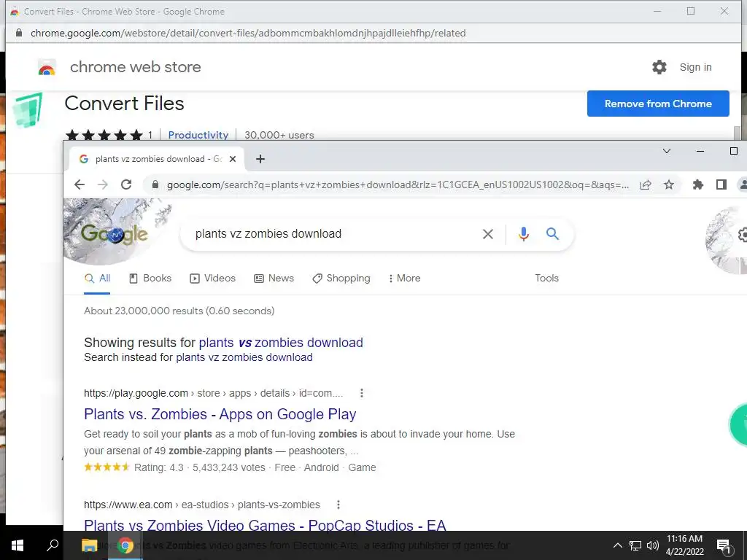Expand the More search filters menu
Viewport: 747px width, 560px height.
pos(404,278)
